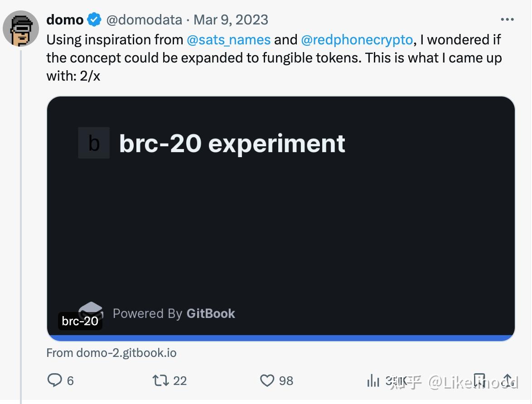
Task: Open the brc-20 experiment preview card
Action: pyautogui.click(x=281, y=216)
